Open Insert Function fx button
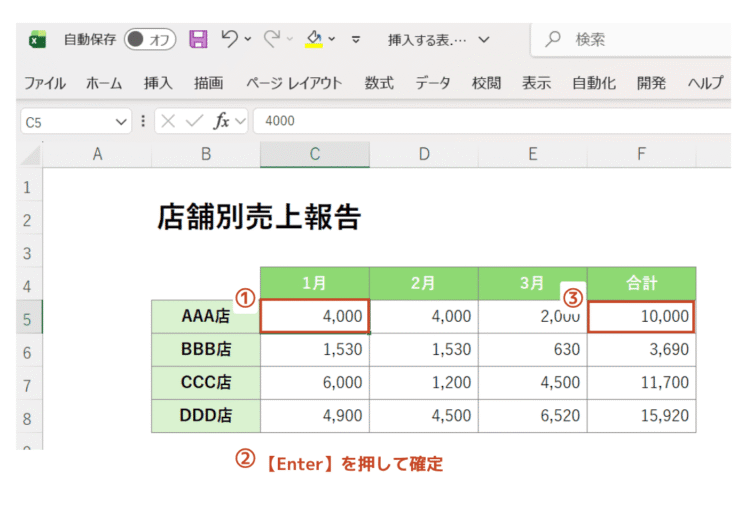740x505 pixels. tap(221, 121)
